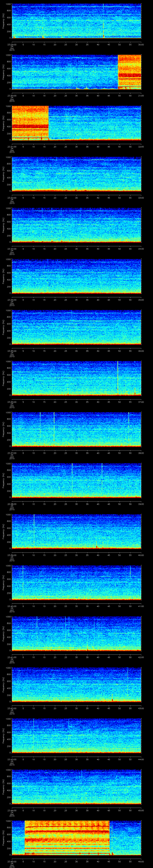Click the 23:35:00 start time label
This screenshot has height=868, width=153.
point(12,351)
